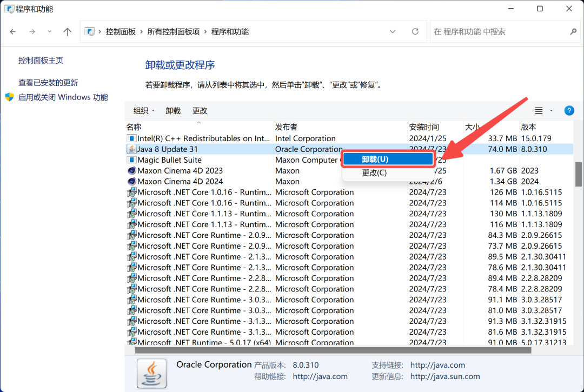Click the Maxon Cinema 4D 2024 icon
Viewport: 584px width, 392px height.
click(x=131, y=182)
